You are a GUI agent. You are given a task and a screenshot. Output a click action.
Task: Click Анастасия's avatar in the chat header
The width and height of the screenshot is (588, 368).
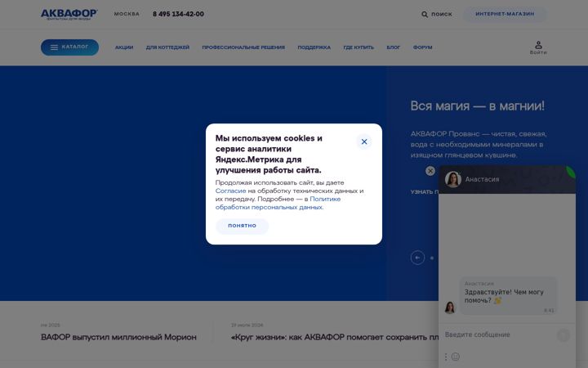pos(453,179)
